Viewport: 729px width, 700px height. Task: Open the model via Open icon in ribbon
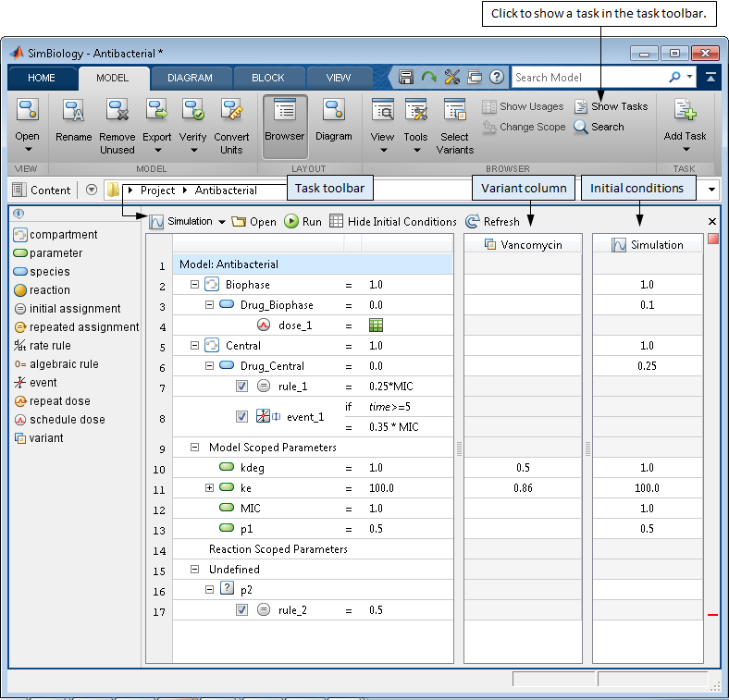[27, 110]
